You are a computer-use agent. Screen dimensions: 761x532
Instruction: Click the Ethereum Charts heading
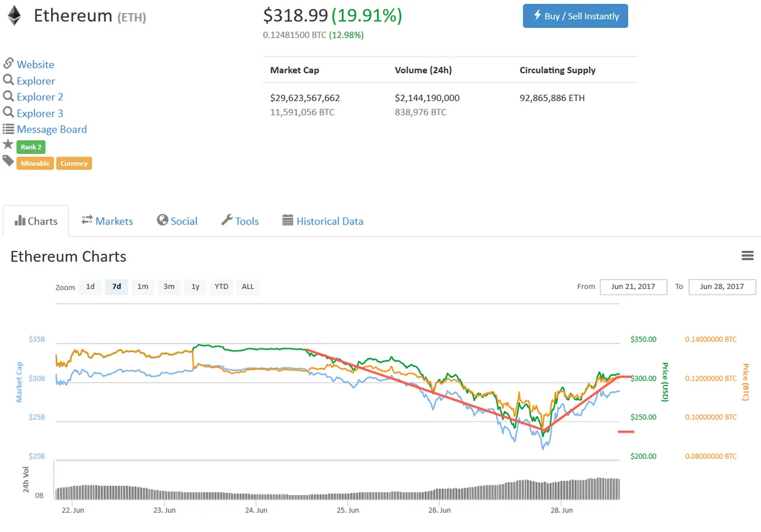point(68,256)
